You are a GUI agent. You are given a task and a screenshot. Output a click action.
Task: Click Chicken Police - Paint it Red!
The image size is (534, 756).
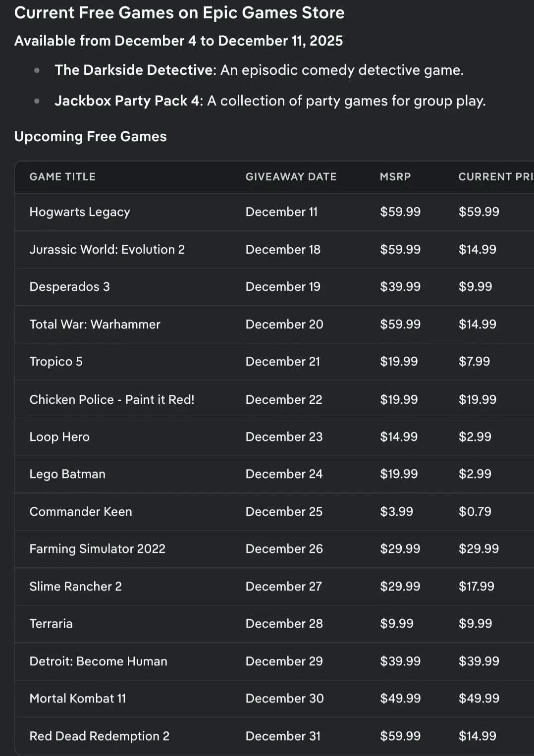pyautogui.click(x=112, y=399)
